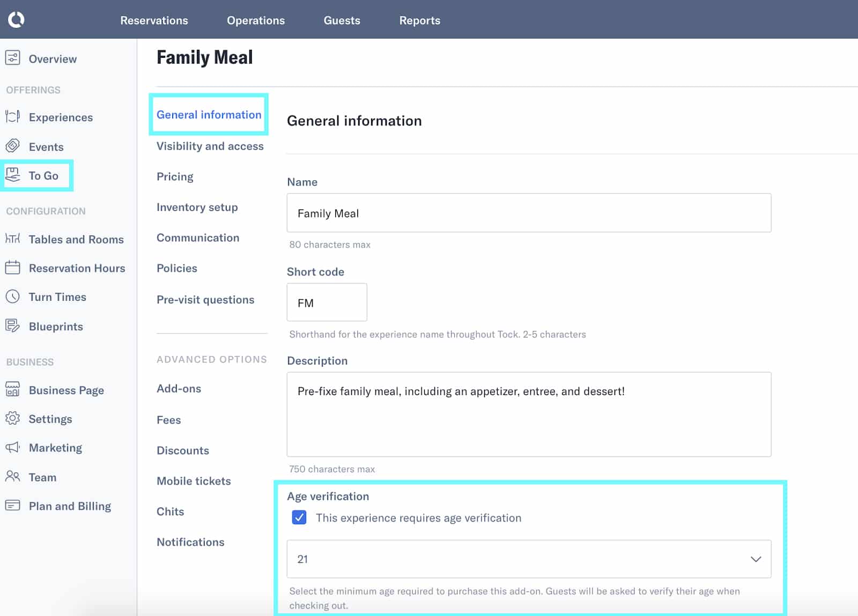Open the Reports top menu
858x616 pixels.
419,20
